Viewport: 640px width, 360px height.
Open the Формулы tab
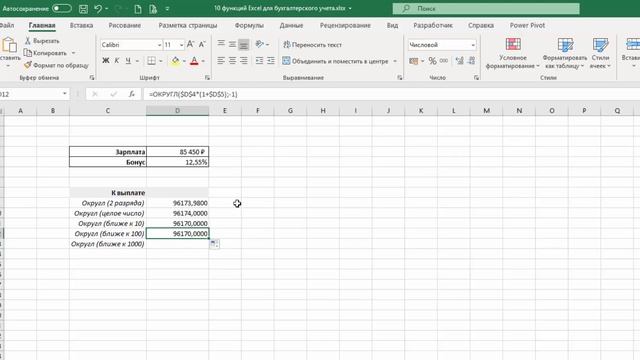(249, 25)
